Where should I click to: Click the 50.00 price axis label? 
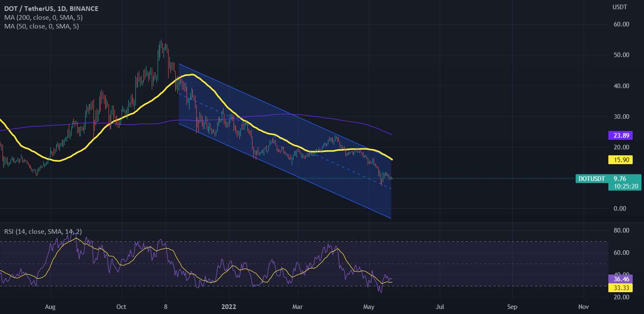[x=621, y=55]
